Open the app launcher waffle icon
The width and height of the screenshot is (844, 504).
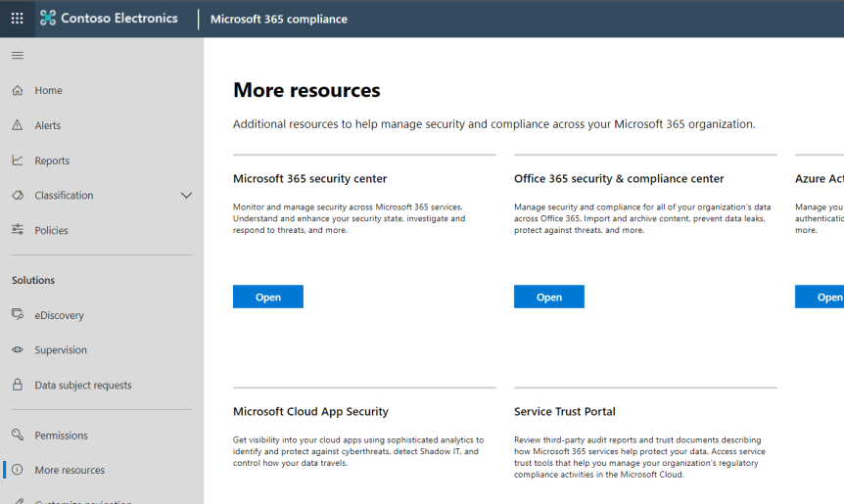(18, 19)
